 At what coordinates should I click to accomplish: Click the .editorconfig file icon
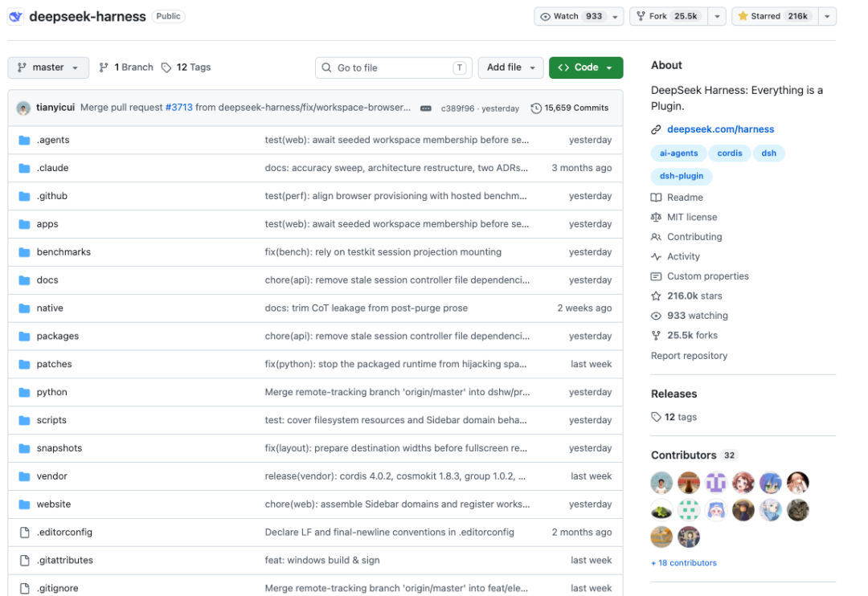tap(24, 533)
